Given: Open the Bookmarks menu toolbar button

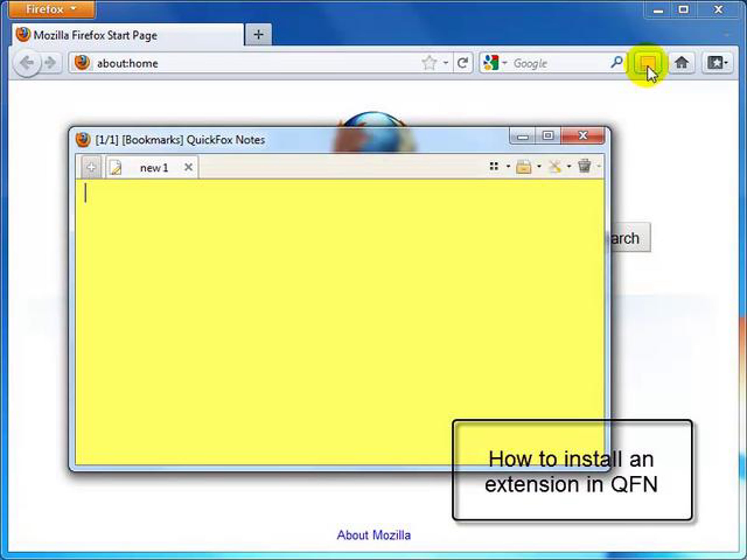Looking at the screenshot, I should tap(717, 63).
